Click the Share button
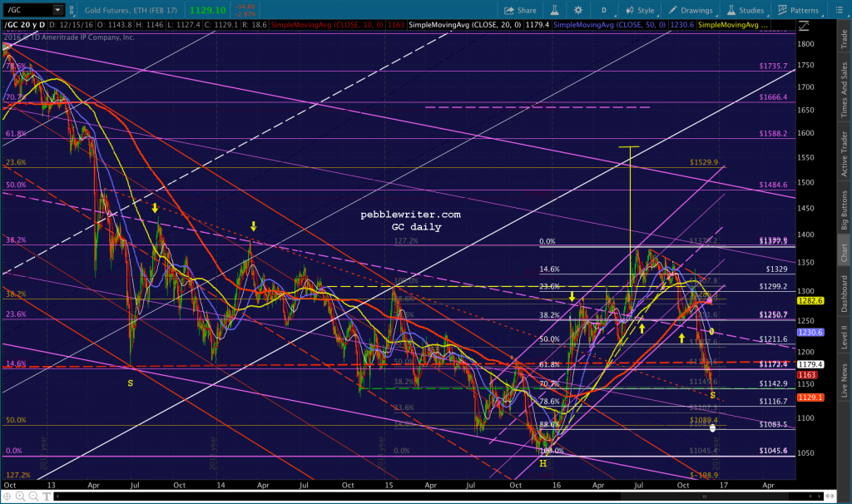The image size is (852, 504). click(520, 10)
